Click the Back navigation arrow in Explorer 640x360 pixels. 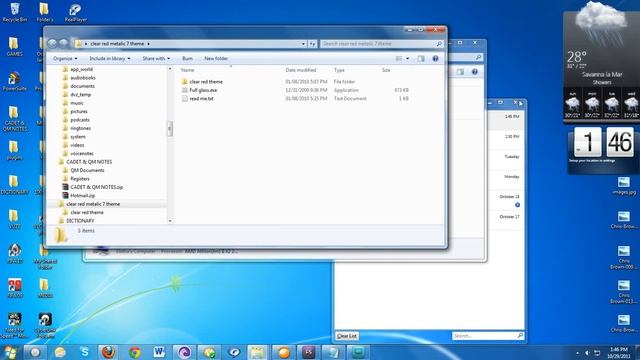coord(52,43)
